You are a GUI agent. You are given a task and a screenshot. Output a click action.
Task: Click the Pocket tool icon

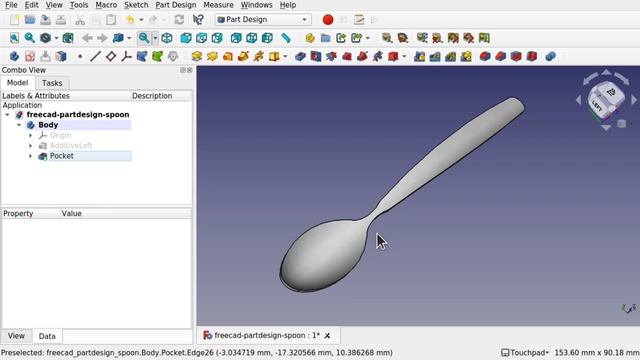[x=300, y=56]
